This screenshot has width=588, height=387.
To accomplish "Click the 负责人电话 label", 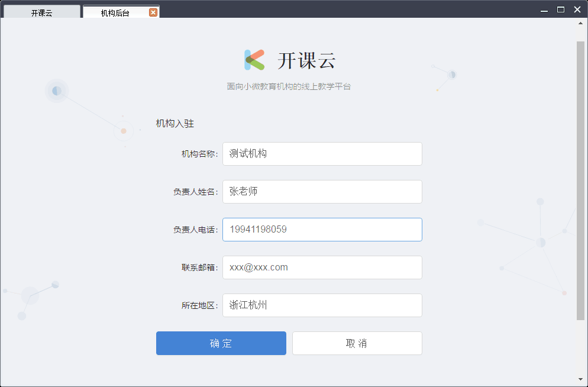I will (x=195, y=230).
